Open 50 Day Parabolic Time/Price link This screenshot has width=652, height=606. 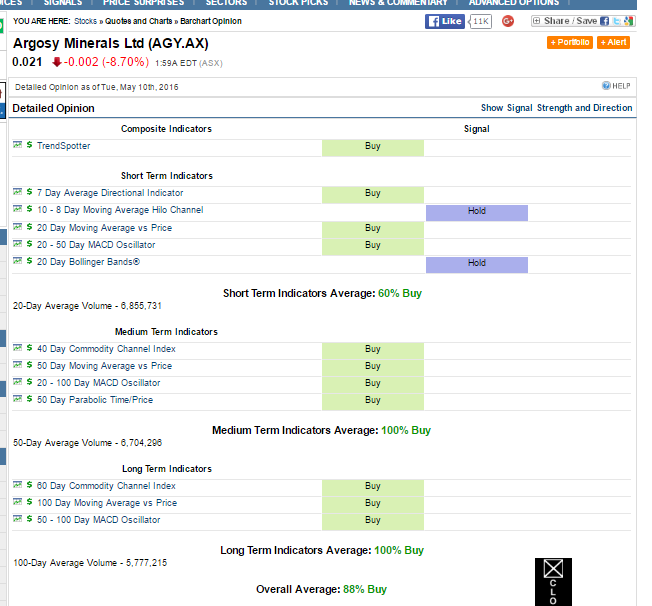point(95,400)
